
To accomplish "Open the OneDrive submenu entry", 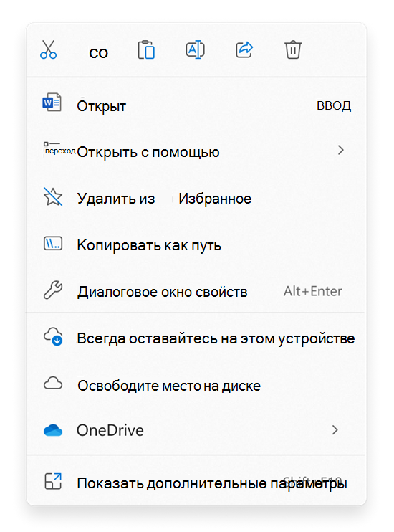I will pos(196,430).
